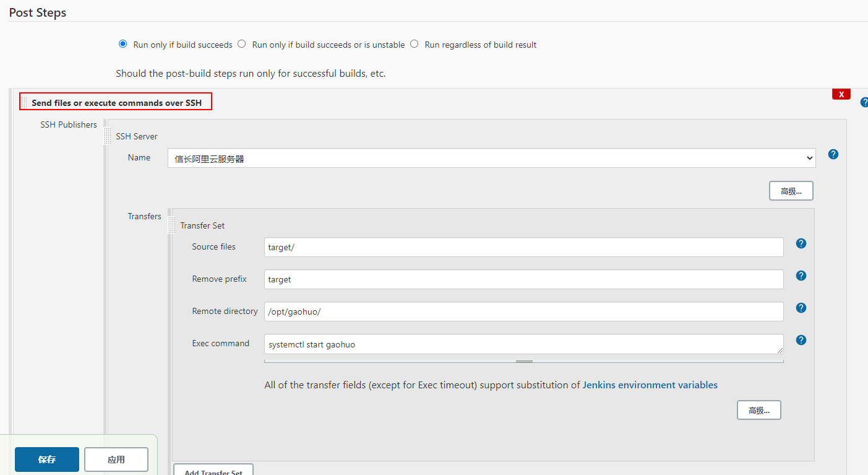868x475 pixels.
Task: Delete SSH build step with red X
Action: point(841,94)
